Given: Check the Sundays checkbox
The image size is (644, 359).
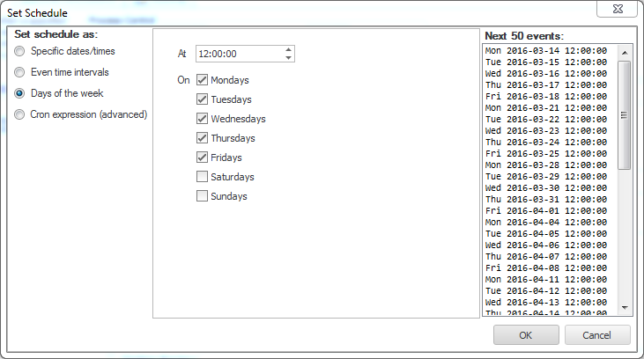Looking at the screenshot, I should click(202, 196).
